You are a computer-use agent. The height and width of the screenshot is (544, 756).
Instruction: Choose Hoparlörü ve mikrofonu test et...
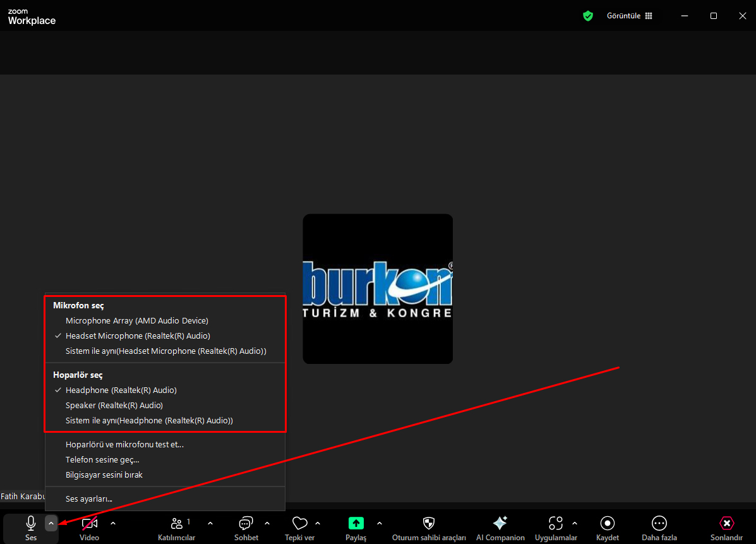coord(124,445)
